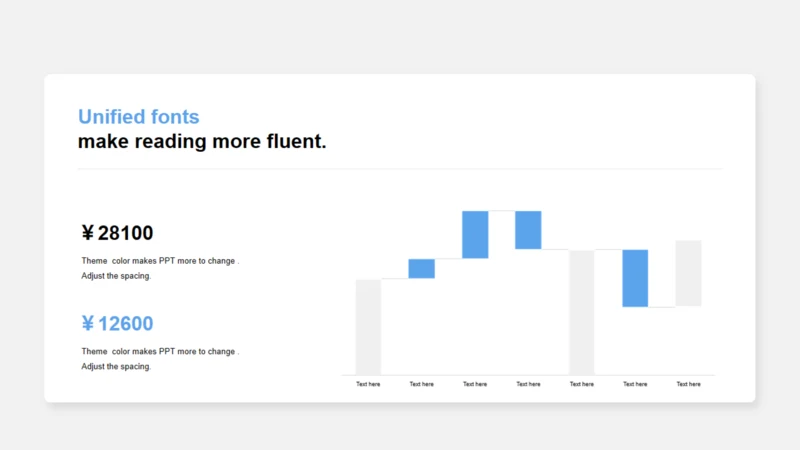Click the fourth 'Text here' axis label
This screenshot has height=450, width=800.
coord(528,384)
